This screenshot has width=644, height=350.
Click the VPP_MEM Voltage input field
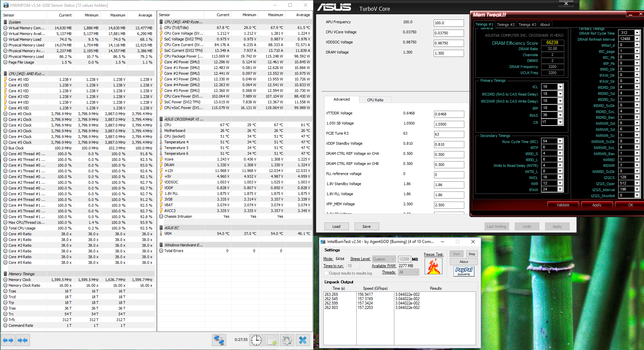[449, 205]
